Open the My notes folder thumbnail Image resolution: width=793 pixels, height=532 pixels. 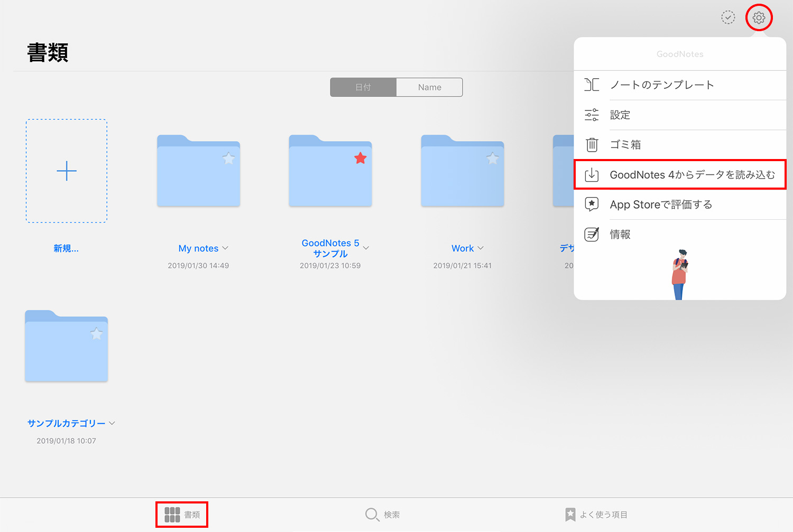tap(198, 171)
